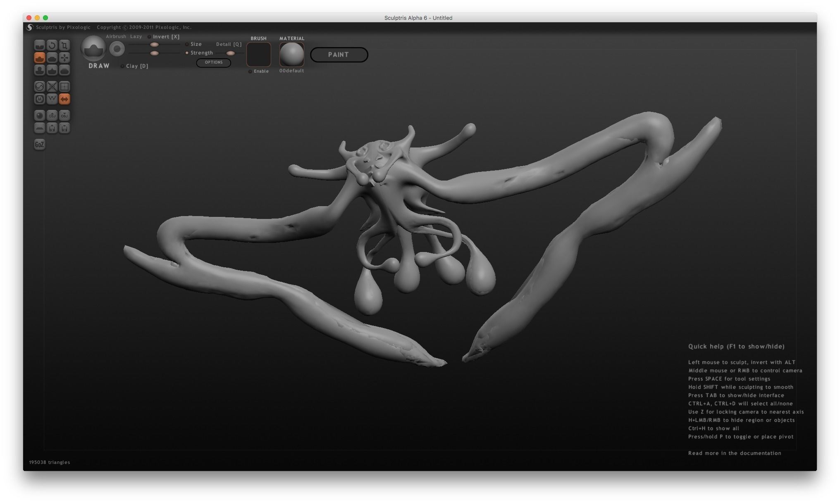Select the Grab move-arrows tool

64,57
